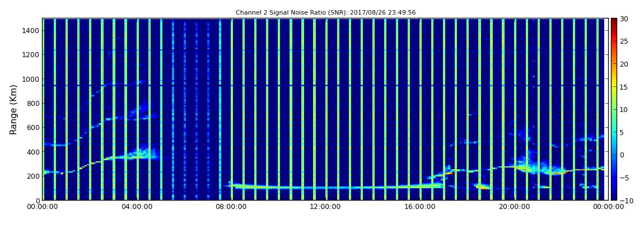Viewport: 644px width, 228px height.
Task: Click the 200 range tick label
Action: tap(32, 176)
